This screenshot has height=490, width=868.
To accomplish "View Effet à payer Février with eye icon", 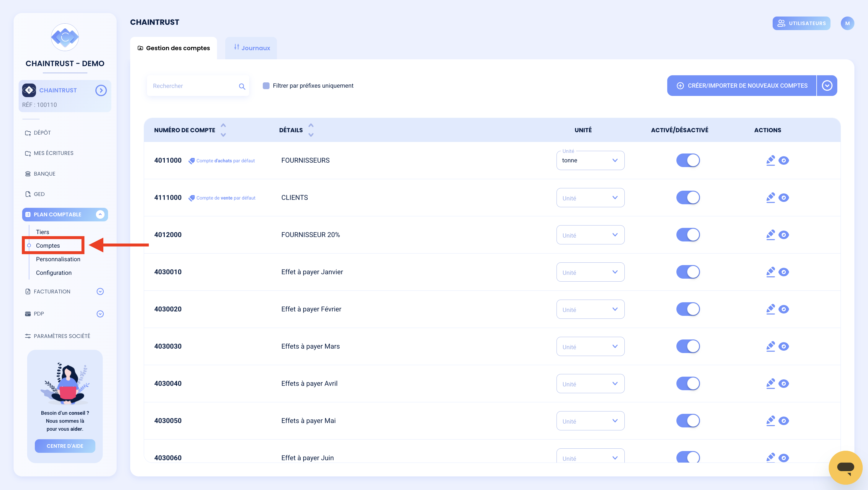I will point(784,309).
